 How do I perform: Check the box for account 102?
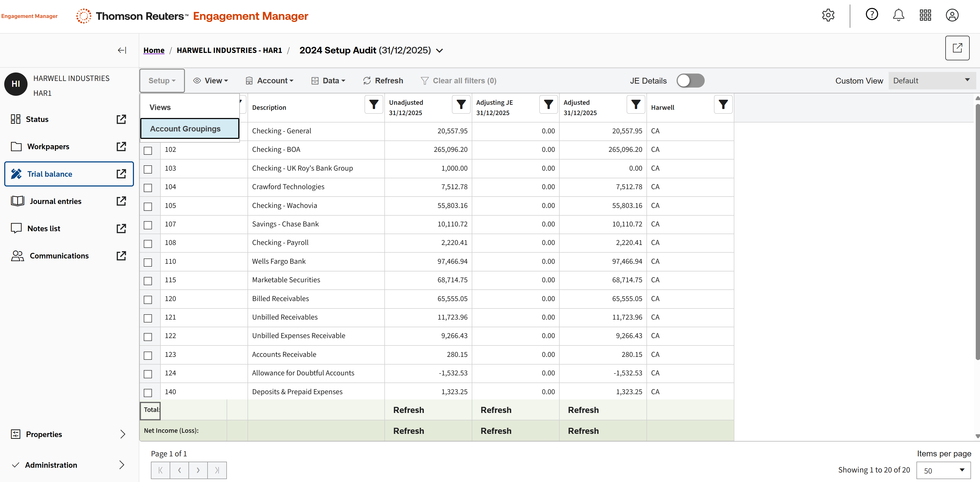click(148, 151)
